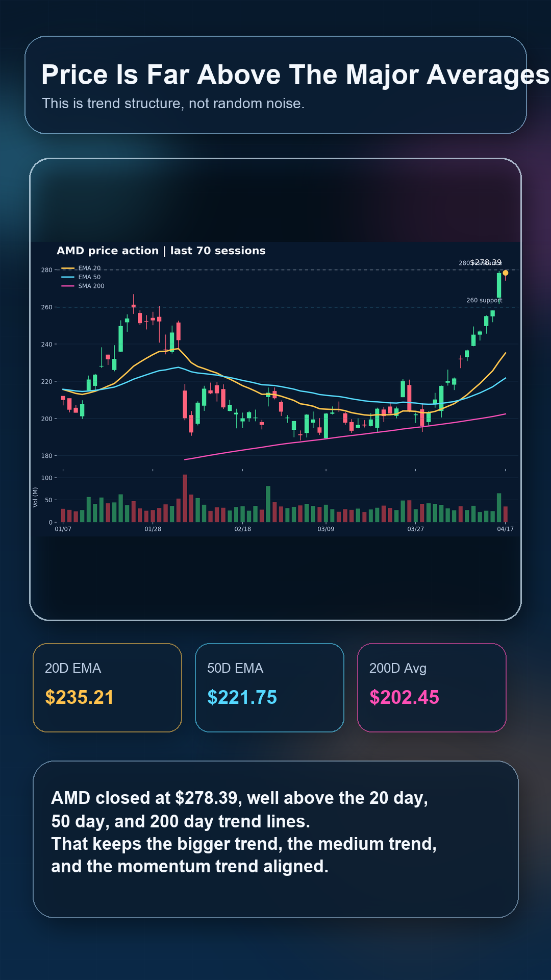Click the orange last-price marker dot
The image size is (551, 980).
[506, 273]
